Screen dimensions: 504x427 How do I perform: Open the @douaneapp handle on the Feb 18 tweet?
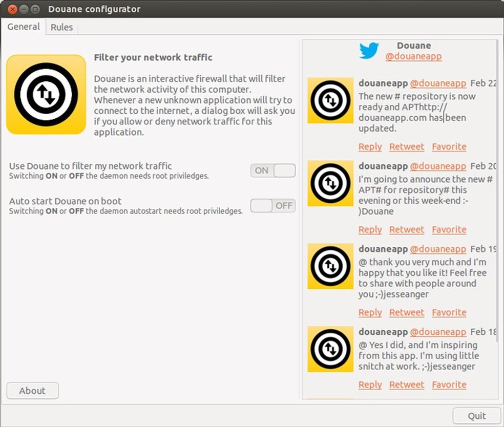(x=438, y=332)
